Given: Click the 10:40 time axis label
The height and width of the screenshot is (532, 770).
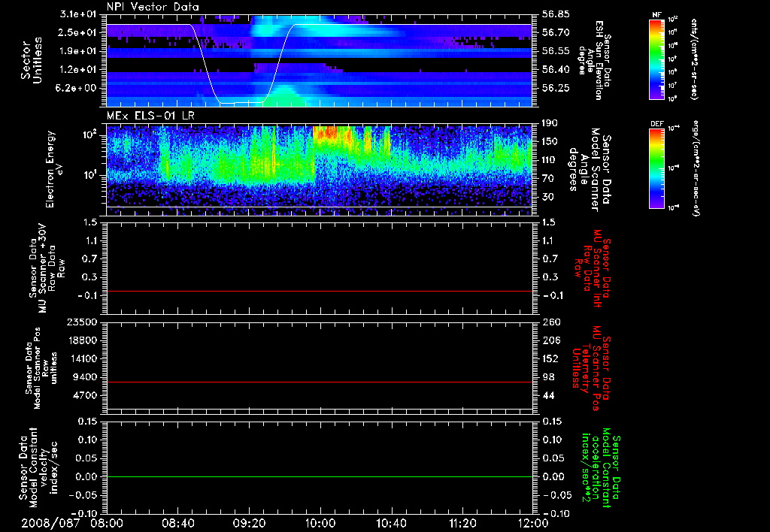Looking at the screenshot, I should pos(391,523).
